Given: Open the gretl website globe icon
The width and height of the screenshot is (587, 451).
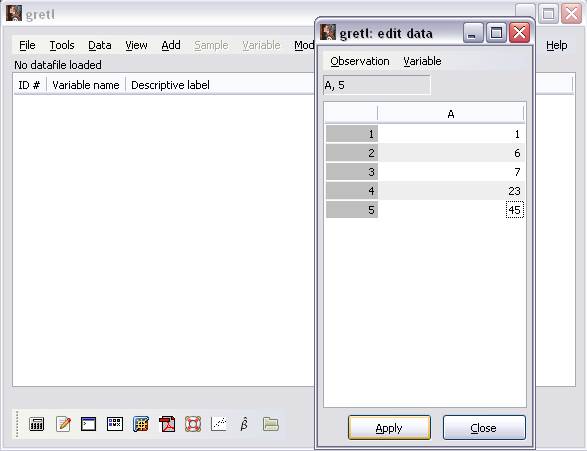Looking at the screenshot, I should [x=141, y=424].
